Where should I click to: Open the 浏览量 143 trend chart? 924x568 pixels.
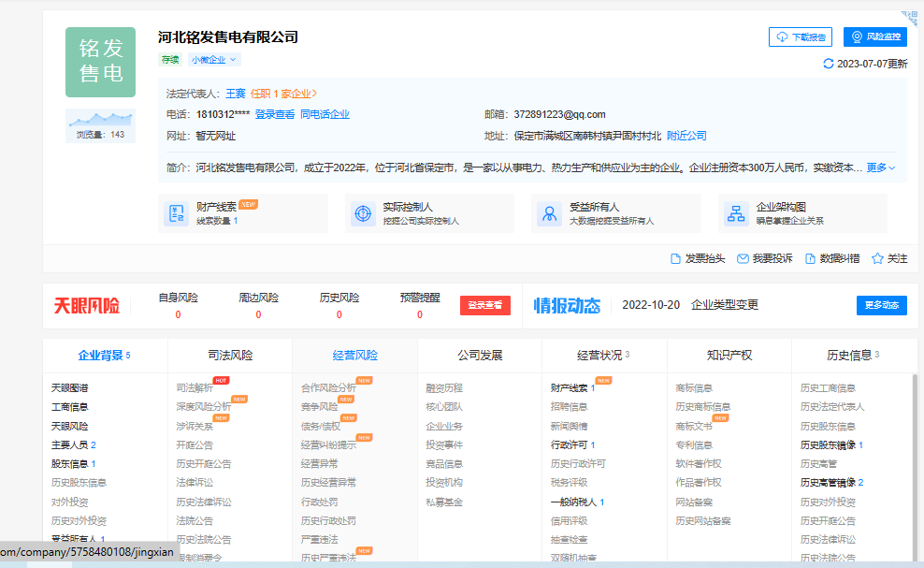click(x=100, y=125)
